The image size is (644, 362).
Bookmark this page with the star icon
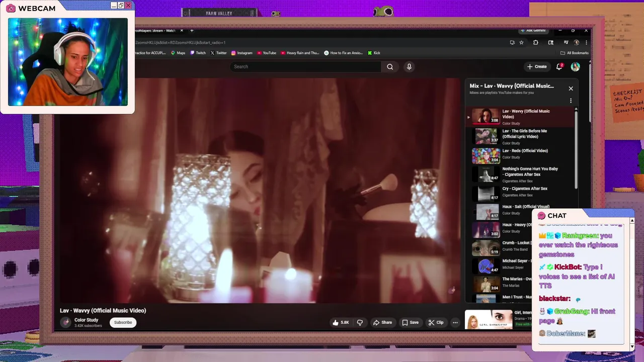pyautogui.click(x=521, y=43)
